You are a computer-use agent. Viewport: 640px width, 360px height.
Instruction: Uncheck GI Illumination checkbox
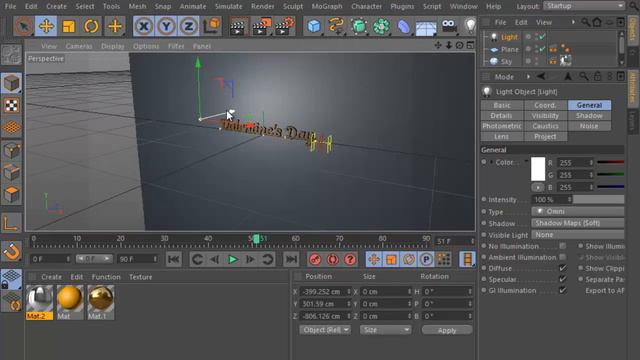[562, 290]
